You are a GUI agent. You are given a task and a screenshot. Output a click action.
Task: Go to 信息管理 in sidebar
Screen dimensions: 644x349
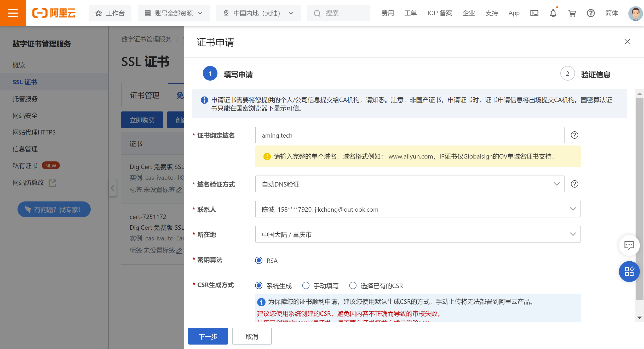[x=25, y=149]
